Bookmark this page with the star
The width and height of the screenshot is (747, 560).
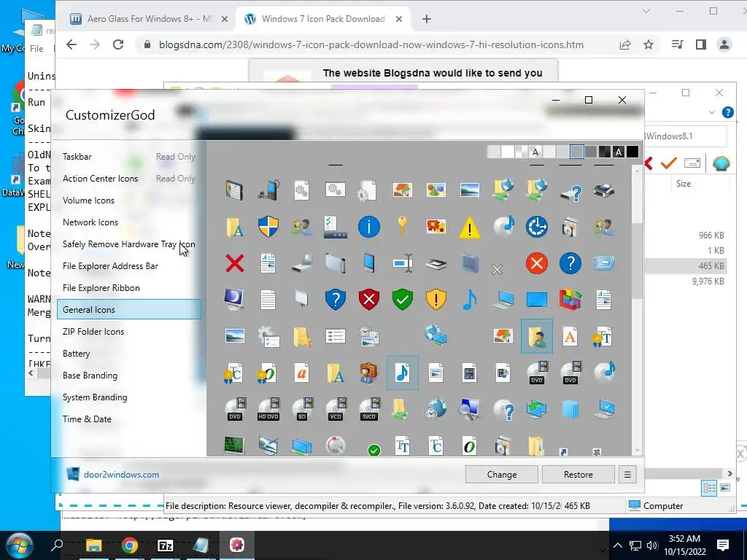[649, 44]
